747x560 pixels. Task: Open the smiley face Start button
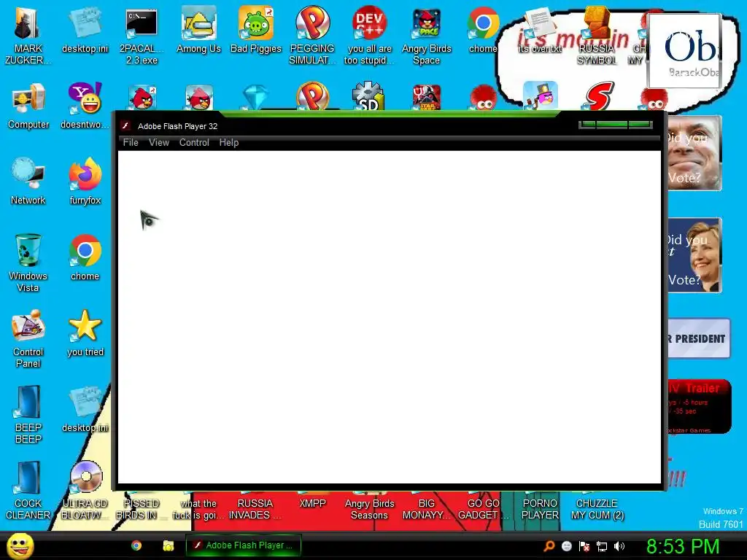tap(20, 545)
